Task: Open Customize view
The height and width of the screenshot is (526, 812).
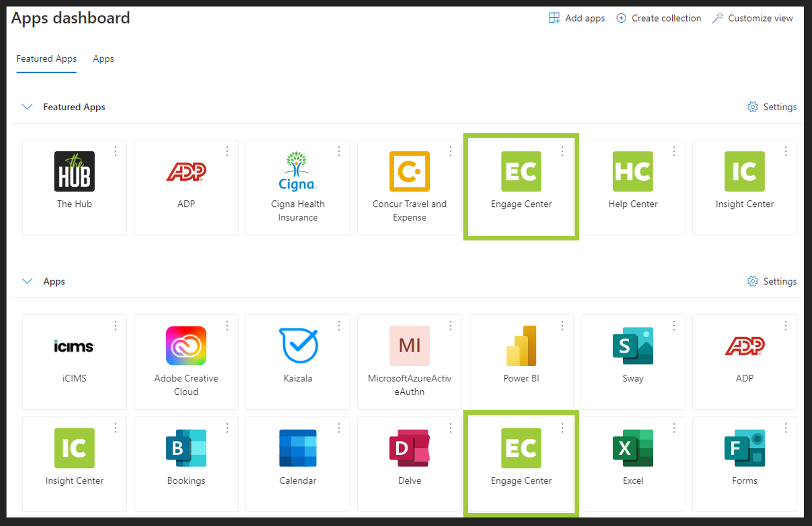Action: (x=752, y=18)
